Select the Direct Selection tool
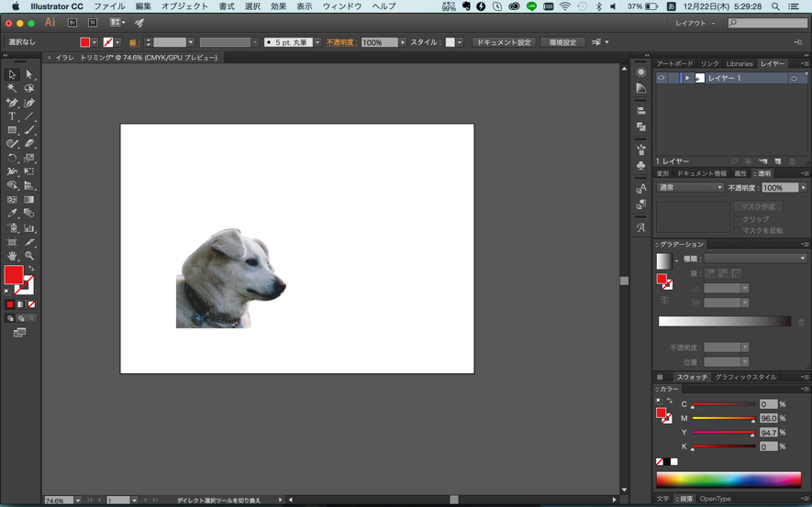The image size is (812, 507). click(29, 74)
